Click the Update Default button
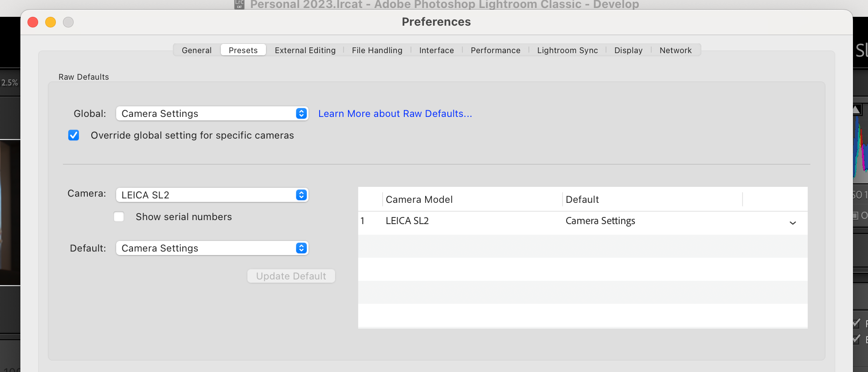Screen dimensions: 868x372 pos(291,276)
